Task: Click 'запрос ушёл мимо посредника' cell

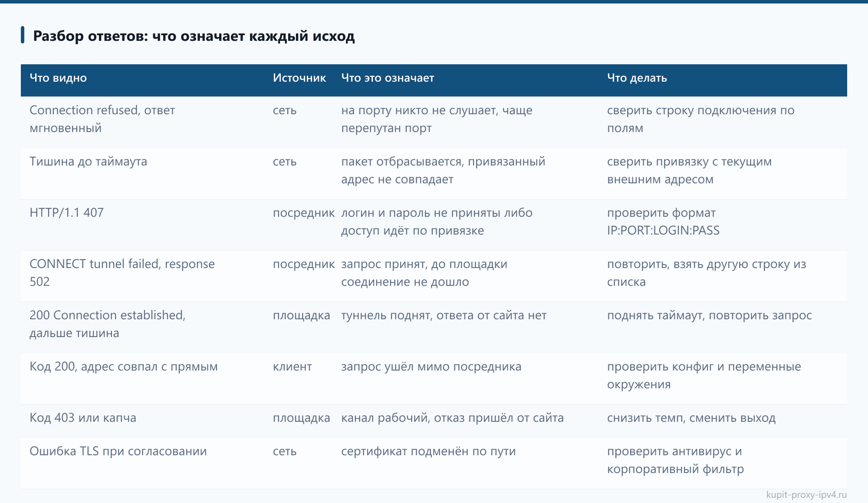Action: [x=431, y=367]
